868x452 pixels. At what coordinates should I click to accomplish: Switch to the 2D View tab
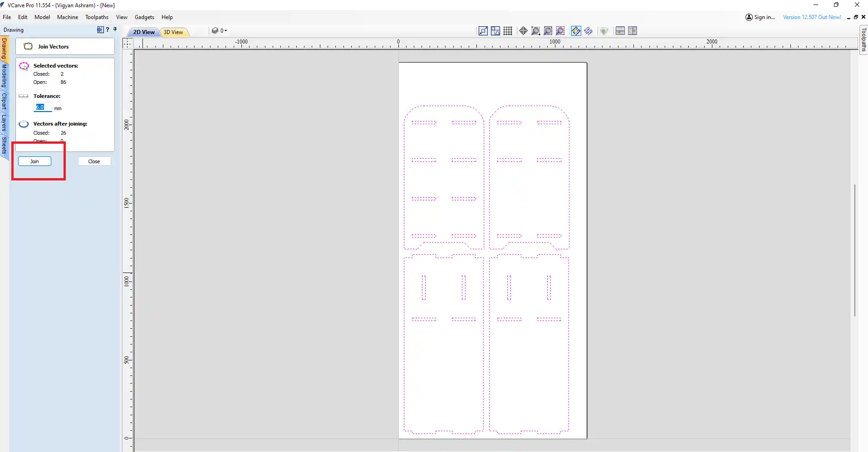coord(143,32)
